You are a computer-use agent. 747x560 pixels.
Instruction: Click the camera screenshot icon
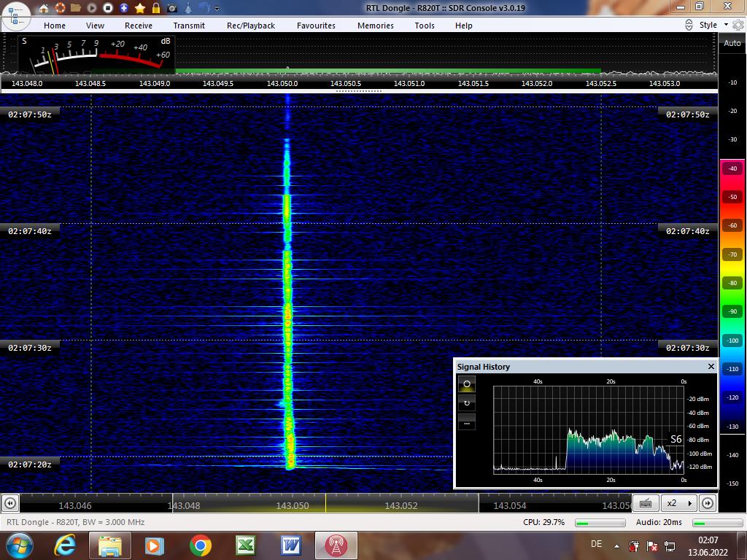click(x=172, y=8)
